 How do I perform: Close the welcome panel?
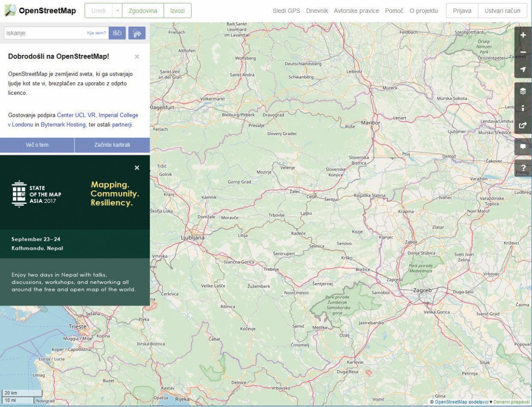click(x=137, y=57)
